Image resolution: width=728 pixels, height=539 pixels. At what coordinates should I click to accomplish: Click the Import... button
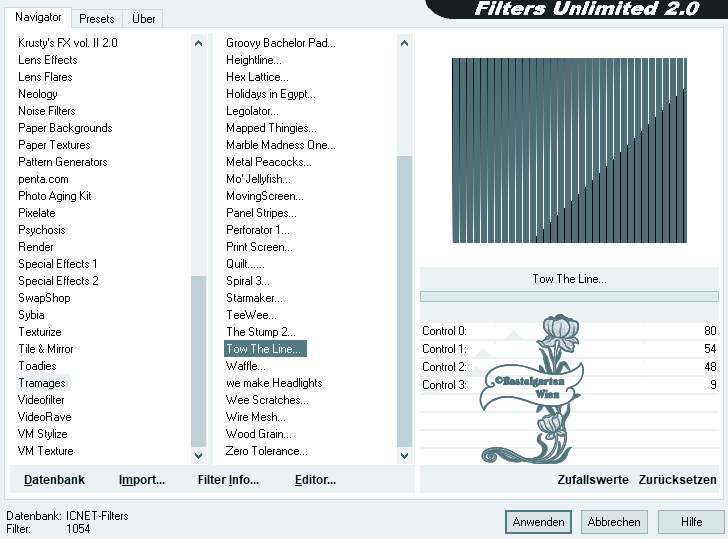pos(142,480)
